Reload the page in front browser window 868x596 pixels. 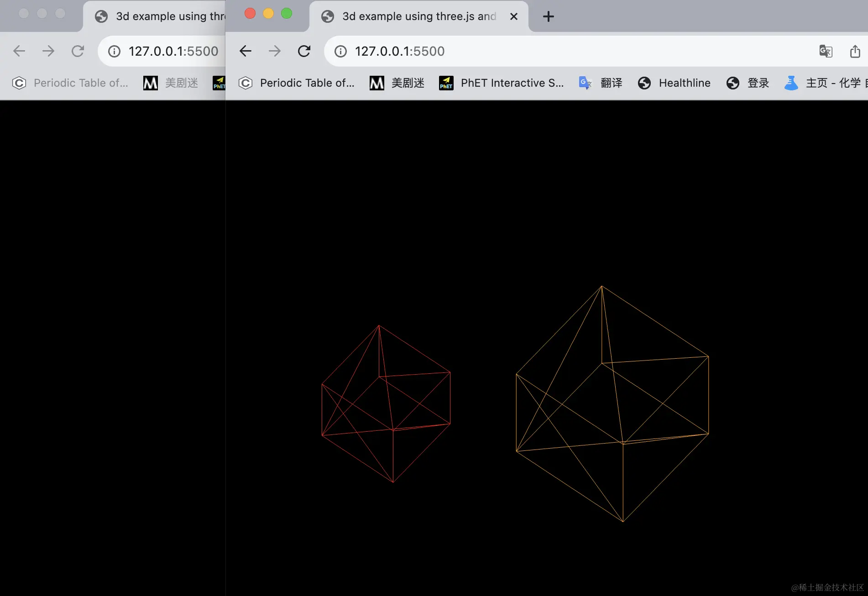click(x=304, y=51)
